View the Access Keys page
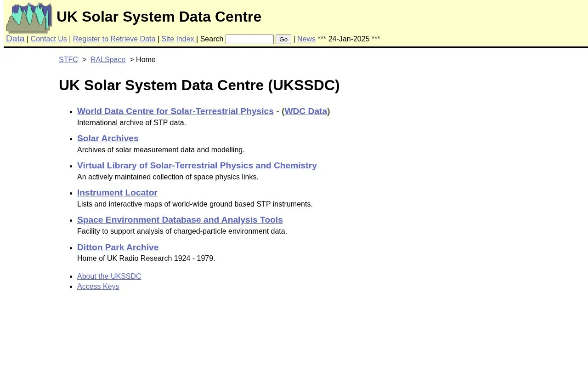 [98, 287]
